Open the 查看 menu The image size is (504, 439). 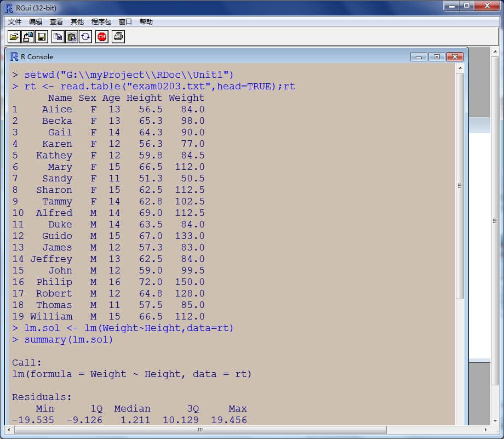[56, 22]
